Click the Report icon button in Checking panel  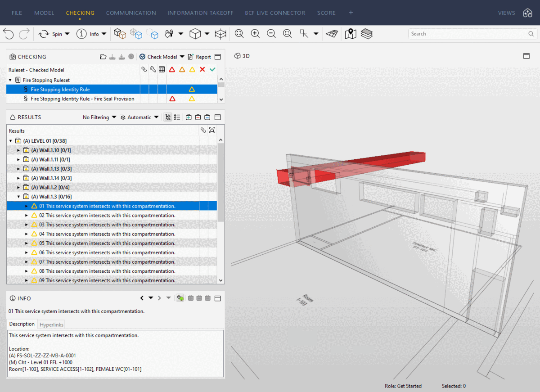(x=199, y=57)
